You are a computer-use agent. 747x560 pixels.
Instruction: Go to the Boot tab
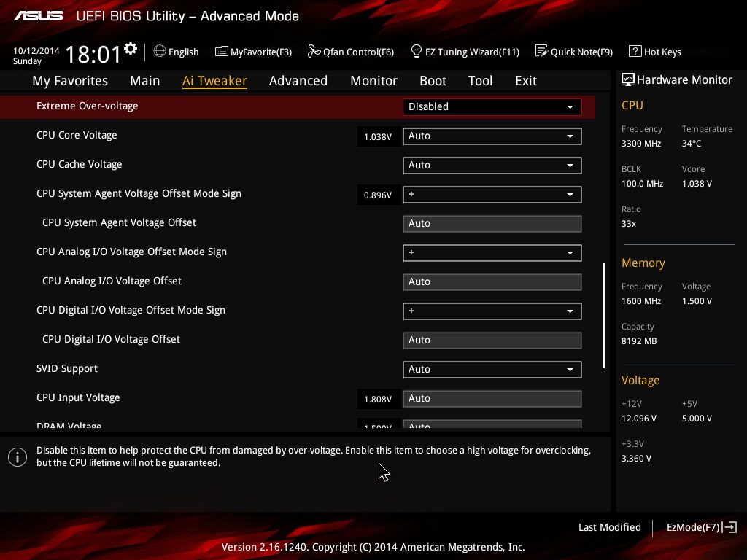pyautogui.click(x=433, y=80)
